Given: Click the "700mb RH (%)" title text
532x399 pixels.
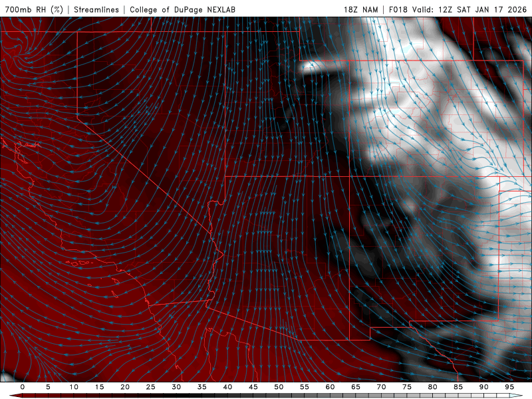Looking at the screenshot, I should click(34, 9).
